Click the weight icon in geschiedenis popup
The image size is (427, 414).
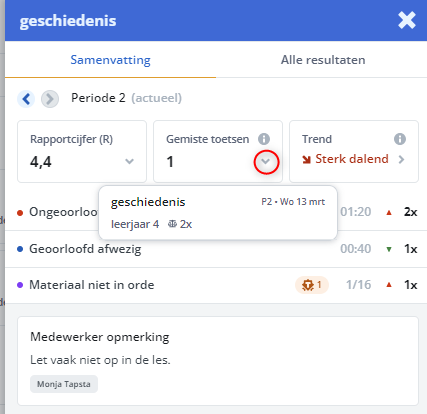172,224
